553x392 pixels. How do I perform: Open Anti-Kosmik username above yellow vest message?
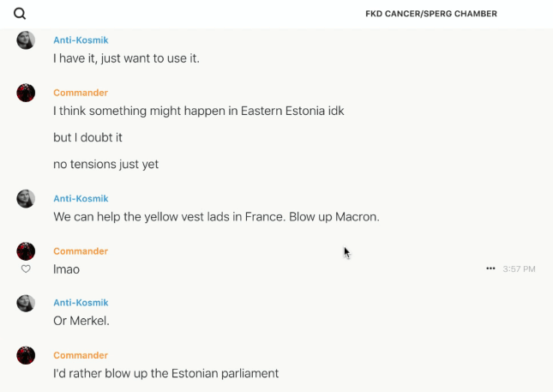tap(81, 199)
